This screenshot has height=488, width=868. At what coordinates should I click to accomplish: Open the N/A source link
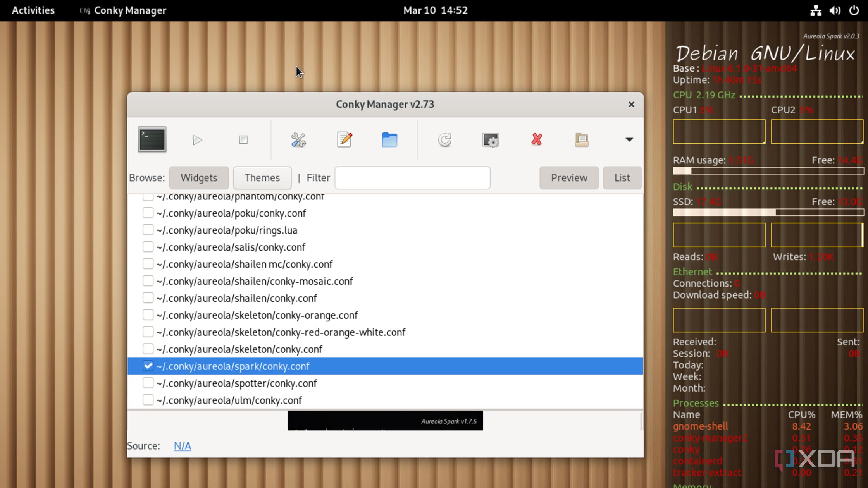(x=182, y=446)
